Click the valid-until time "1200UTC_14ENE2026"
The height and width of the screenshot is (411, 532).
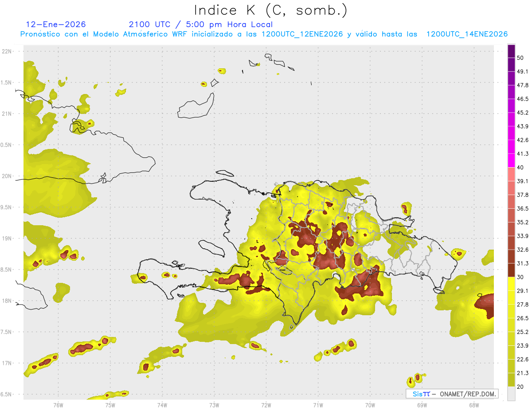click(467, 34)
